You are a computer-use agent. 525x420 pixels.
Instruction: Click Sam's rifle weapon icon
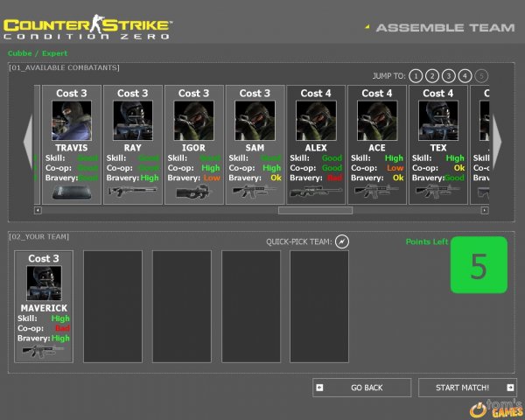click(255, 192)
